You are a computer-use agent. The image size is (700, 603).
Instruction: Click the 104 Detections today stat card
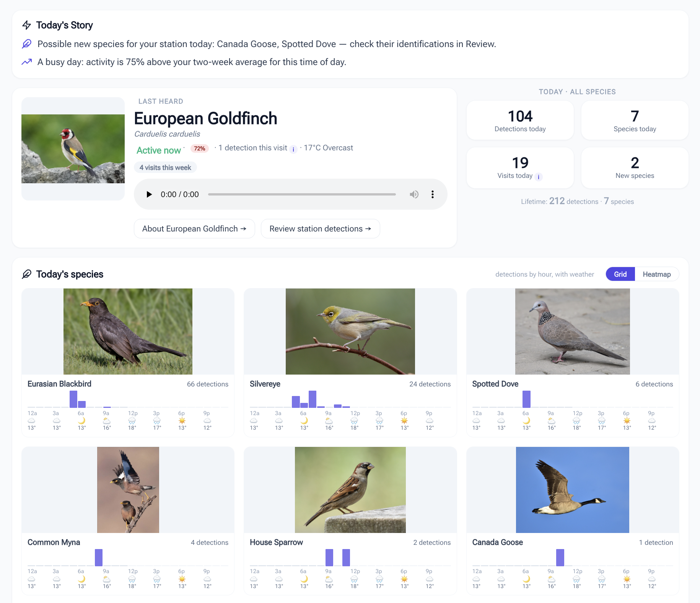(x=520, y=120)
